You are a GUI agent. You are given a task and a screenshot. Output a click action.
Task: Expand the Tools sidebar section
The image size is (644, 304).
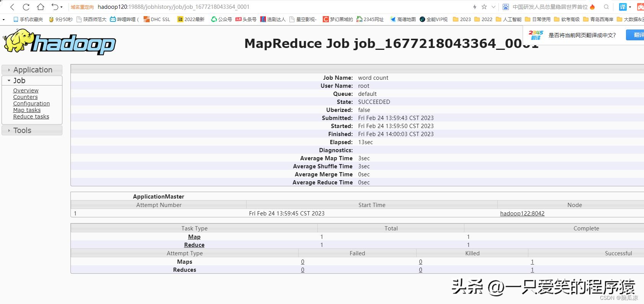point(32,130)
